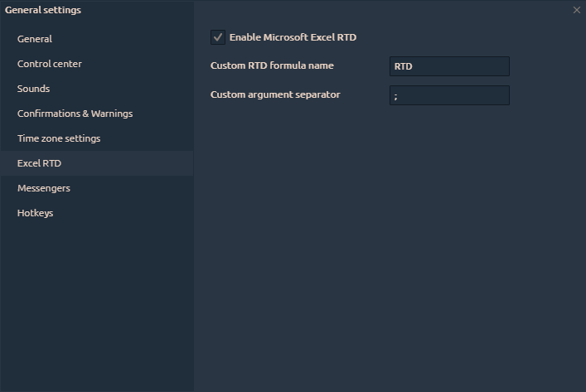The image size is (586, 392).
Task: Select the Excel RTD sidebar item
Action: pyautogui.click(x=39, y=163)
